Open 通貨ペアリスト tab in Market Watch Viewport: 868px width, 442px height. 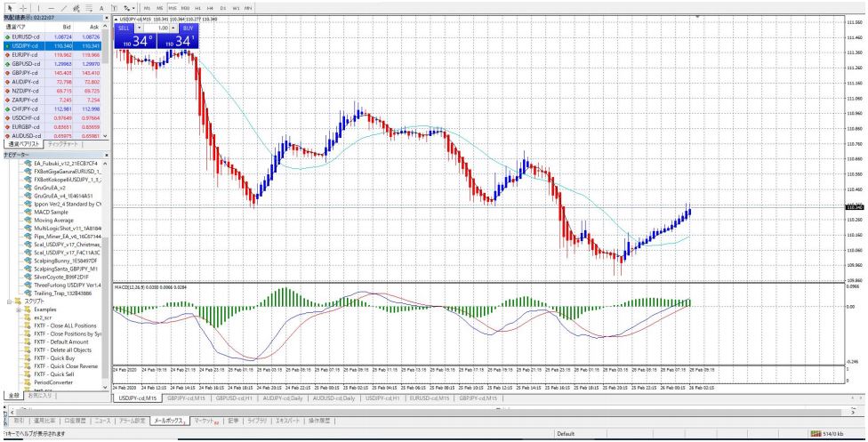[23, 144]
